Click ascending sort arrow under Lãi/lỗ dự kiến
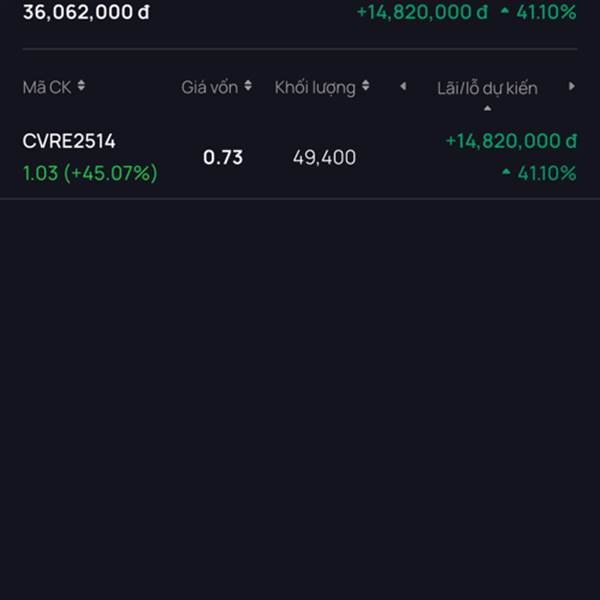 pos(487,109)
